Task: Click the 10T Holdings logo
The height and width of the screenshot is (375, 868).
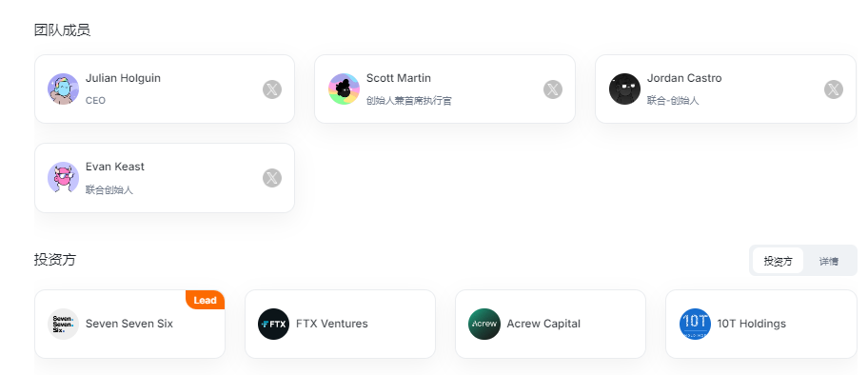Action: [695, 324]
